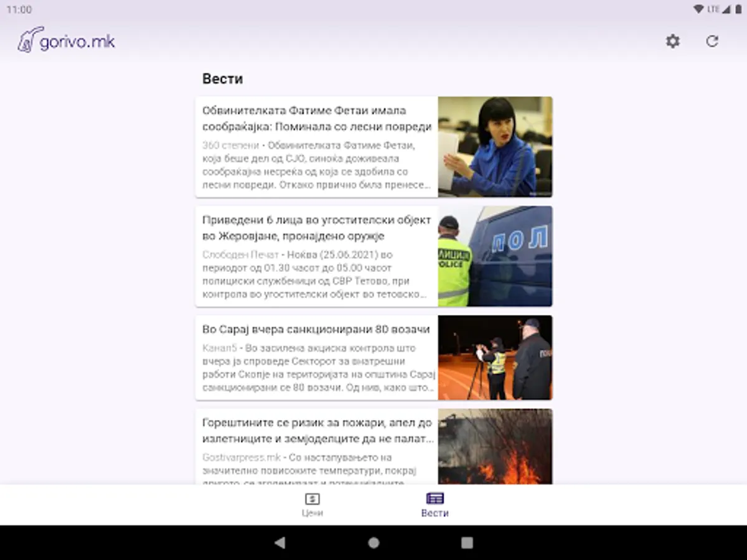
Task: Open the police van thumbnail
Action: pos(495,256)
